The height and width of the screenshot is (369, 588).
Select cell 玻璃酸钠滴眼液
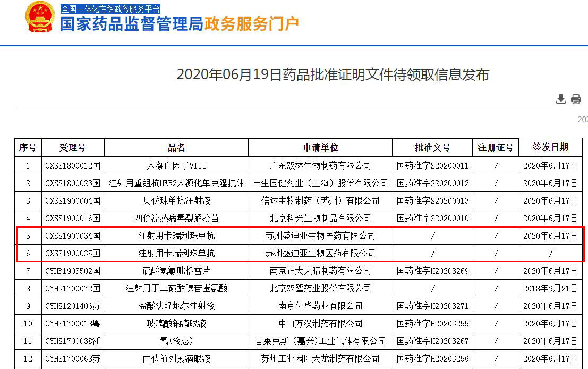tap(177, 324)
